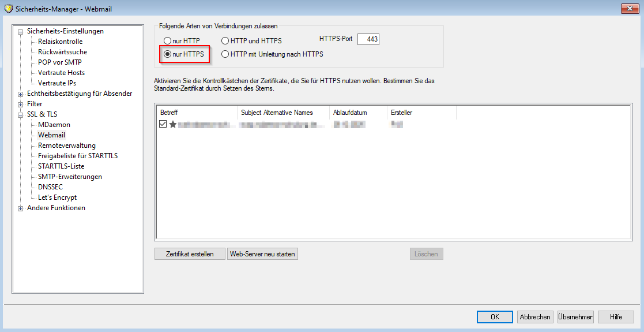Click the shield icon in the title bar
644x332 pixels.
point(8,9)
